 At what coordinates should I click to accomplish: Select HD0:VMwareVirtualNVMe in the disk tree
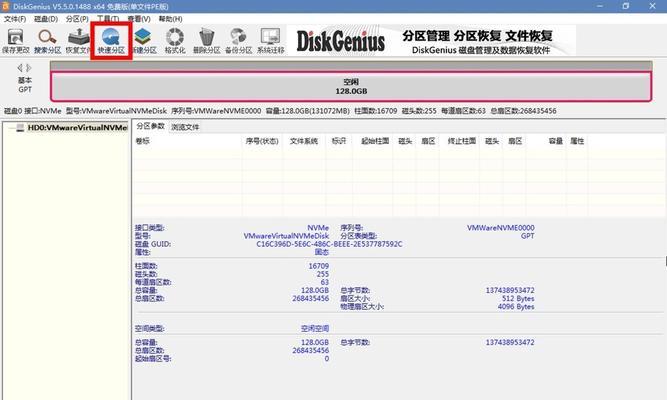77,128
